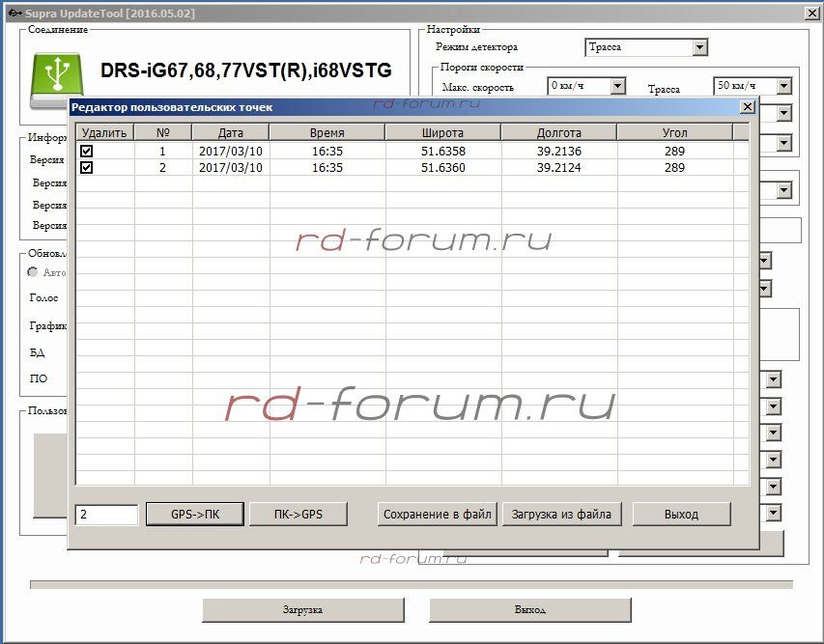Click the Сохранение в файл button
This screenshot has width=824, height=644.
pyautogui.click(x=438, y=515)
